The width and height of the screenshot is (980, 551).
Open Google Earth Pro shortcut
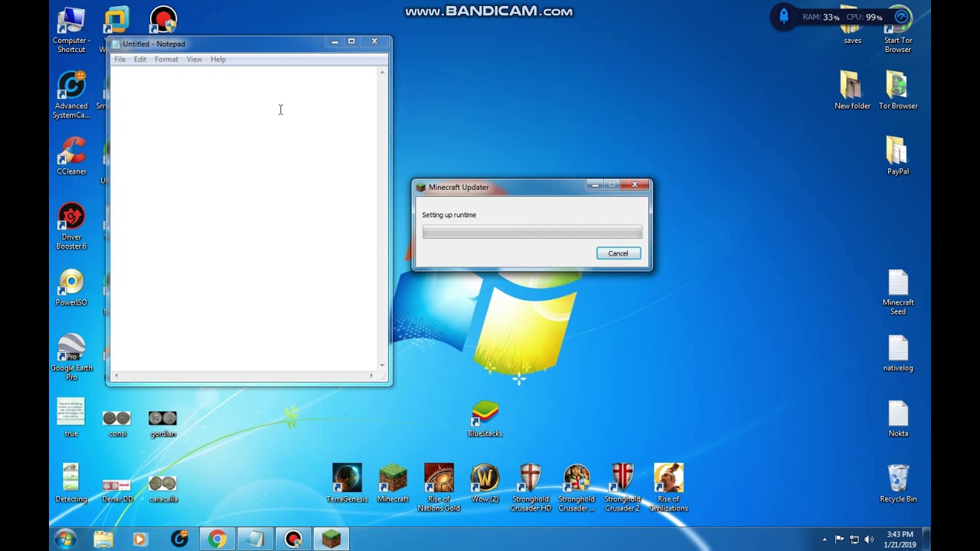(71, 357)
